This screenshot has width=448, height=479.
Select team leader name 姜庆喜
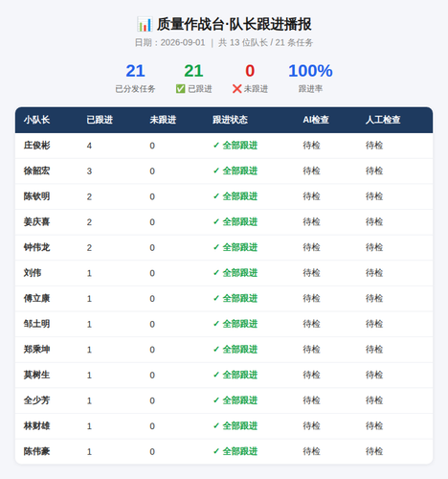(36, 222)
